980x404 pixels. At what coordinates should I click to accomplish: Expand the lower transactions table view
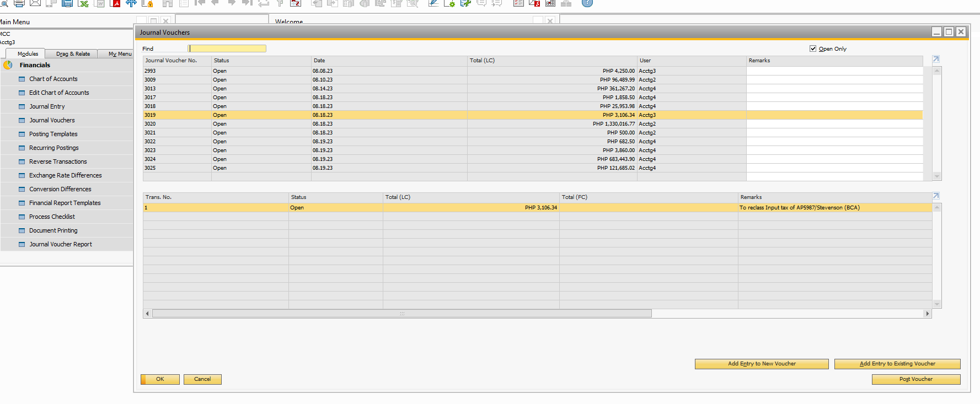[x=935, y=196]
